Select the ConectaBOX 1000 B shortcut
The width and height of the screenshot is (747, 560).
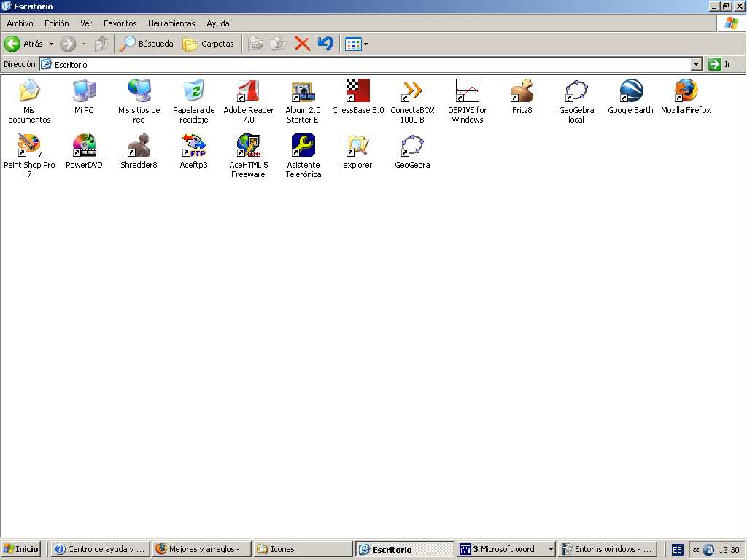tap(413, 90)
